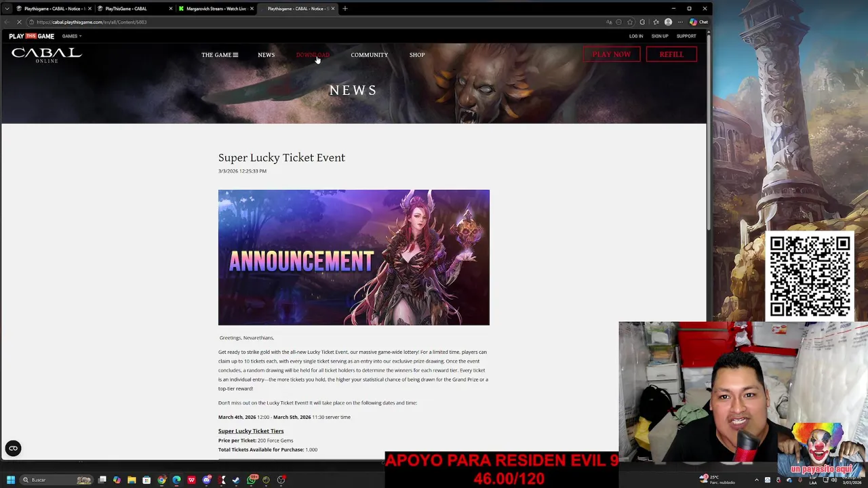Open the Edge settings and more menu
Screen dimensions: 868x488
coord(680,22)
